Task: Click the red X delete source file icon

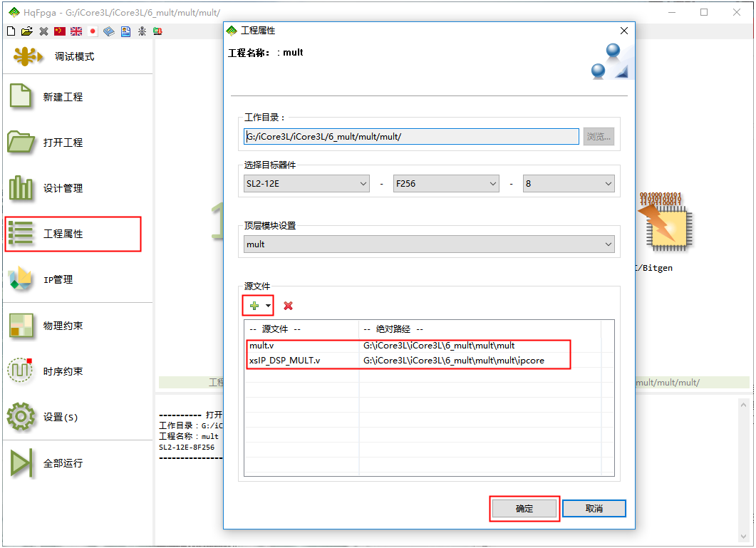Action: pos(288,306)
